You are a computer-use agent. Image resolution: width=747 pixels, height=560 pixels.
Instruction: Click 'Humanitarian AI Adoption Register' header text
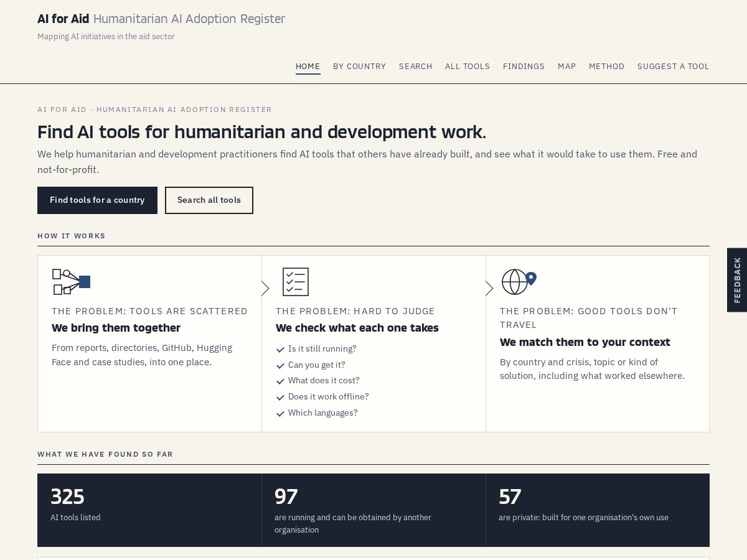[189, 19]
